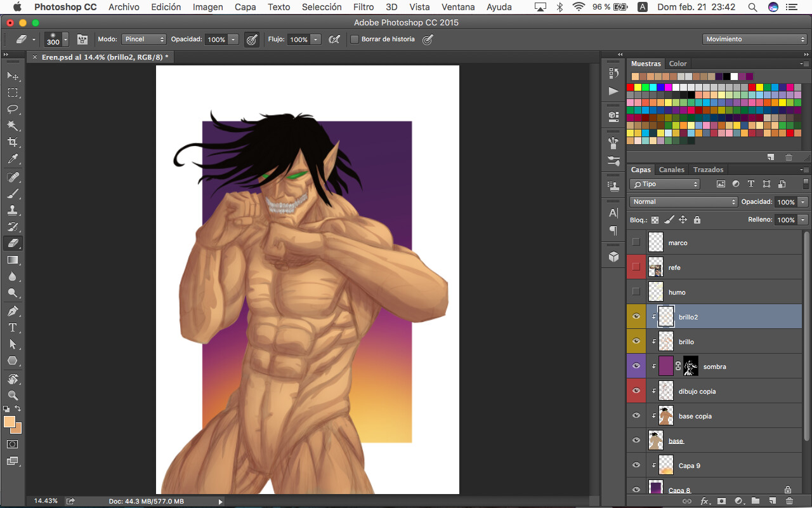Open the Movimiento workspace dropdown
Image resolution: width=812 pixels, height=508 pixels.
tap(755, 39)
